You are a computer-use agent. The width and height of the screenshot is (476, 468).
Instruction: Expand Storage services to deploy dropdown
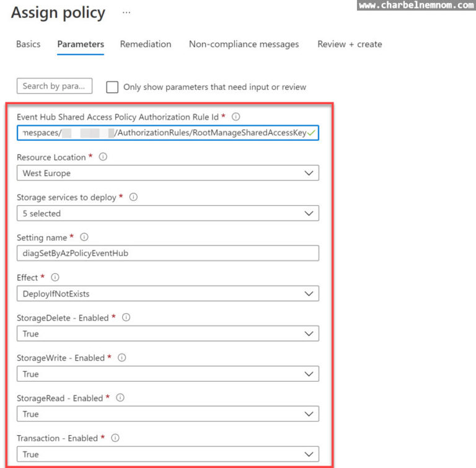click(x=168, y=213)
